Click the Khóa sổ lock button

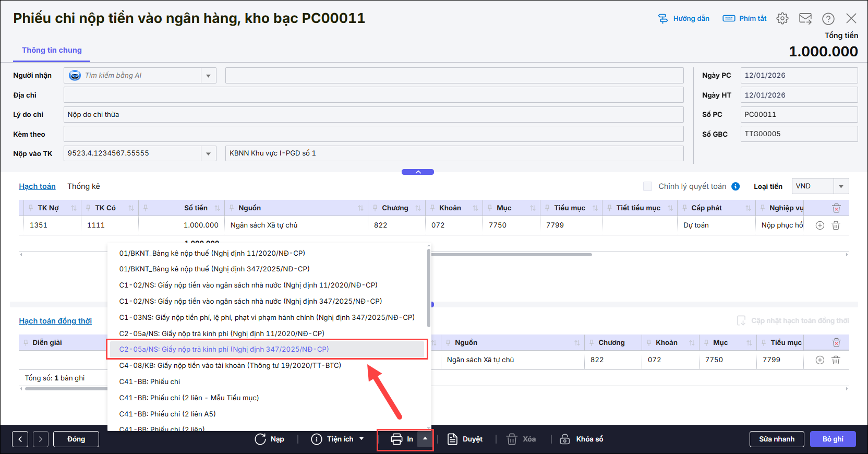pyautogui.click(x=581, y=439)
